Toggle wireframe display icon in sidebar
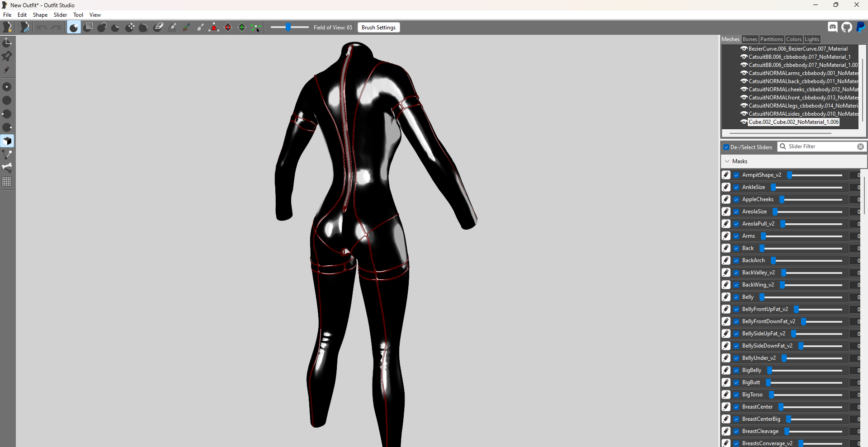The image size is (868, 447). (x=7, y=155)
